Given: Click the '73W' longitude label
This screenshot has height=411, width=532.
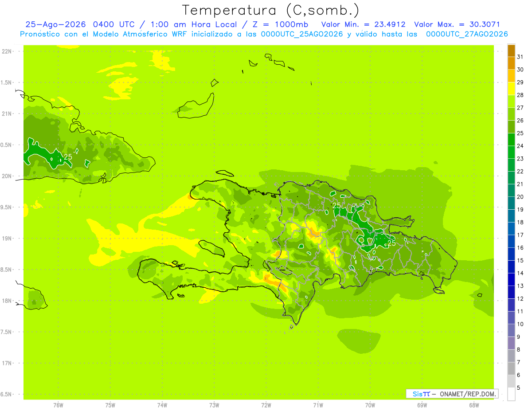Looking at the screenshot, I should coord(214,405).
